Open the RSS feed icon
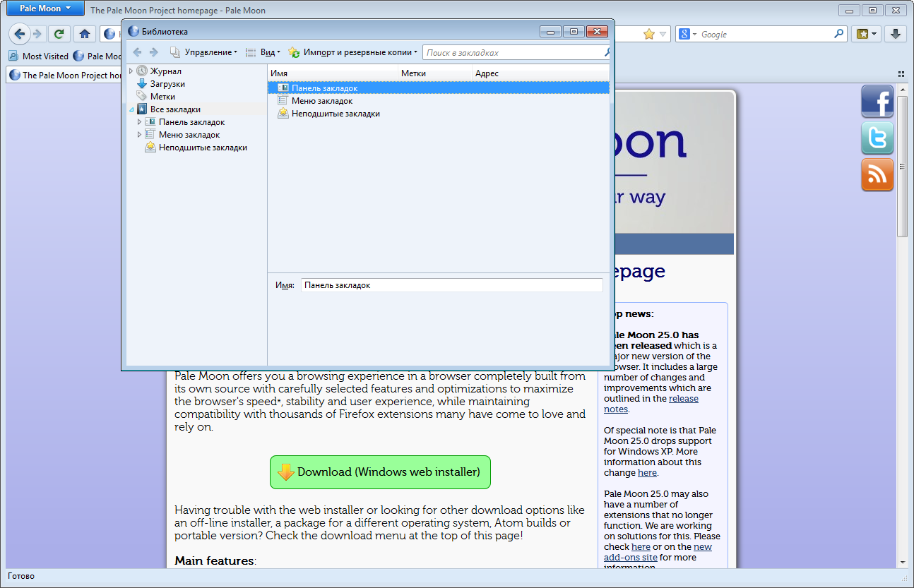 877,174
